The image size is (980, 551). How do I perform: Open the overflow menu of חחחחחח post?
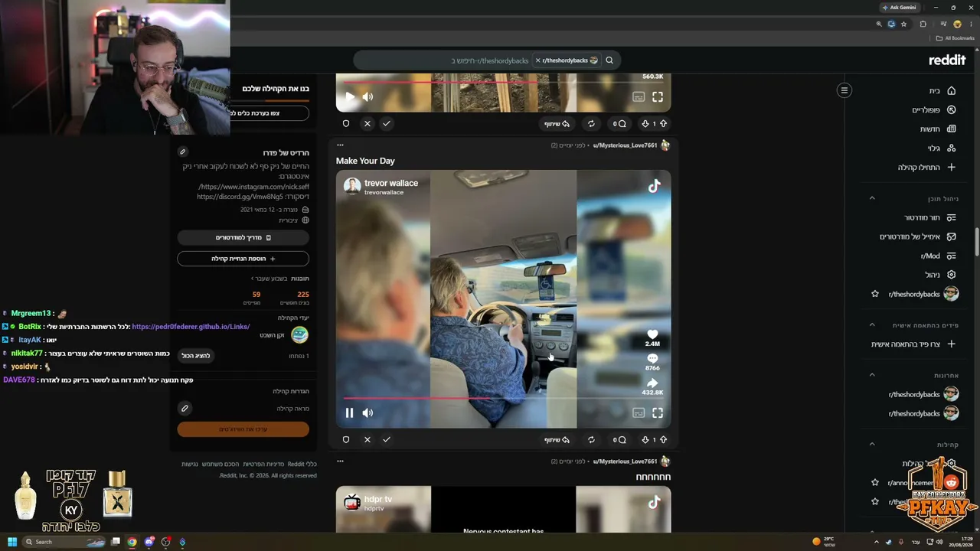pos(340,461)
